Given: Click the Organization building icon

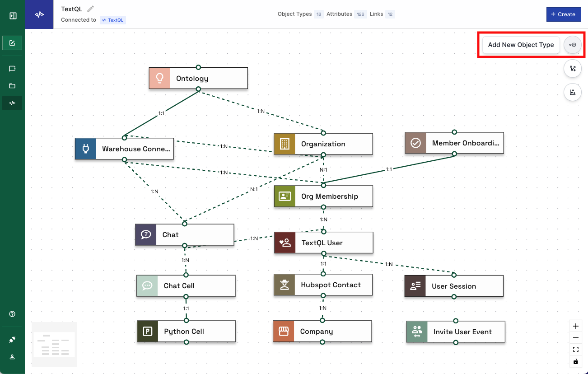Looking at the screenshot, I should coord(285,144).
